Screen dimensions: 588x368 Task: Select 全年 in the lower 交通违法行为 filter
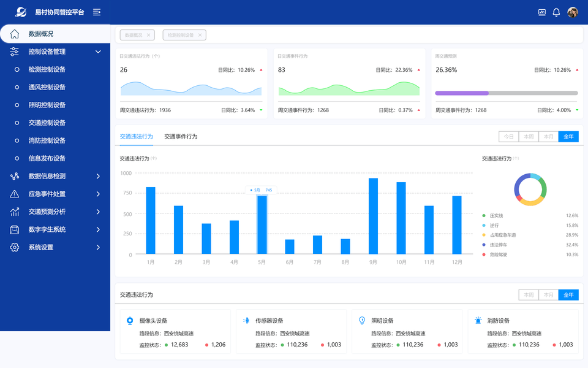(x=568, y=295)
